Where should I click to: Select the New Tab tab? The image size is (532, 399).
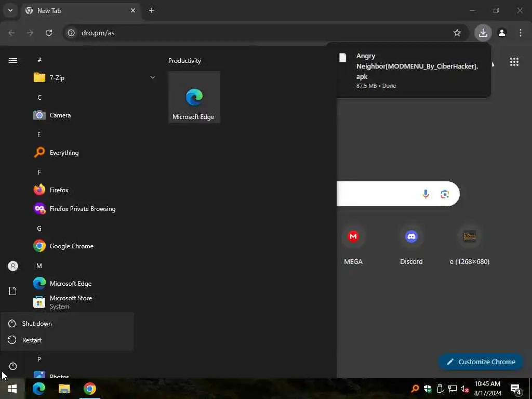(x=81, y=10)
